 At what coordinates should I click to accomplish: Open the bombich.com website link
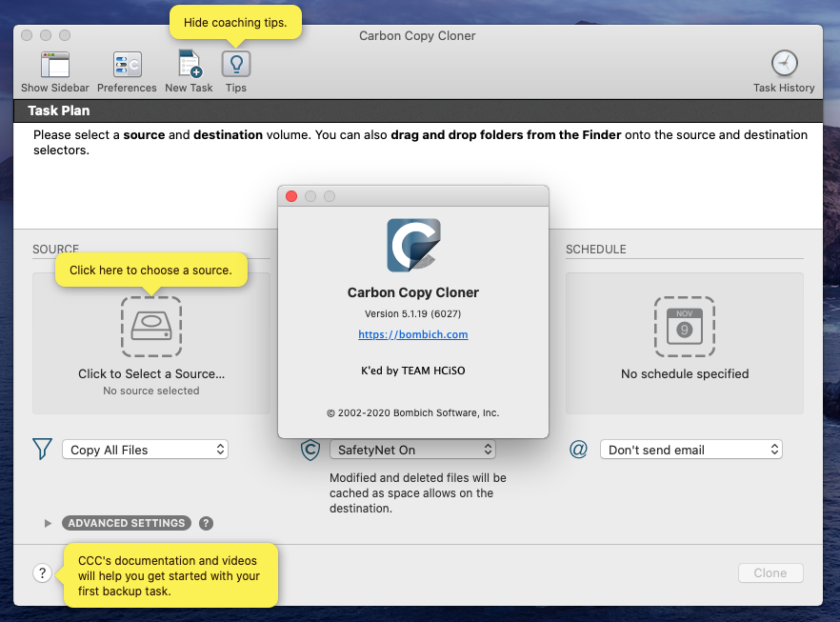[413, 334]
